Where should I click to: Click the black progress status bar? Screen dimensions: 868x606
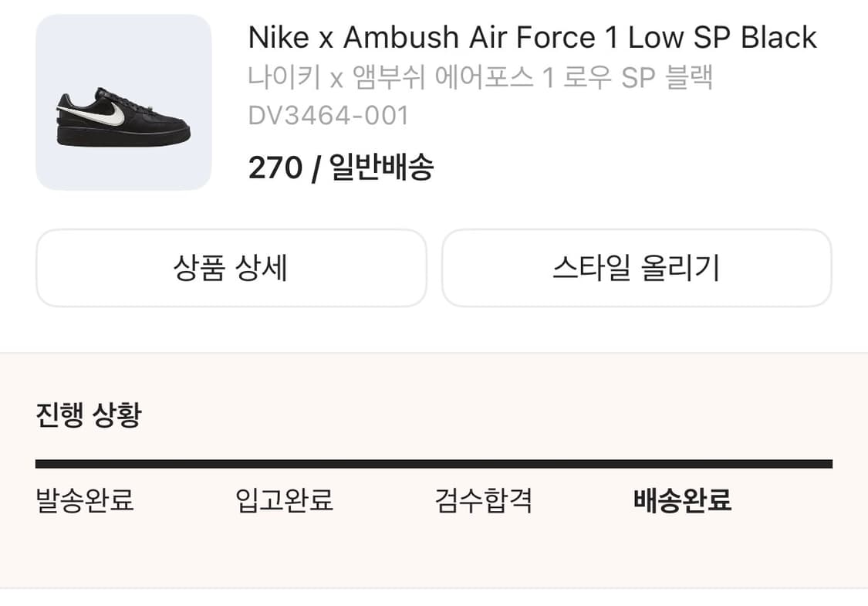[x=434, y=464]
